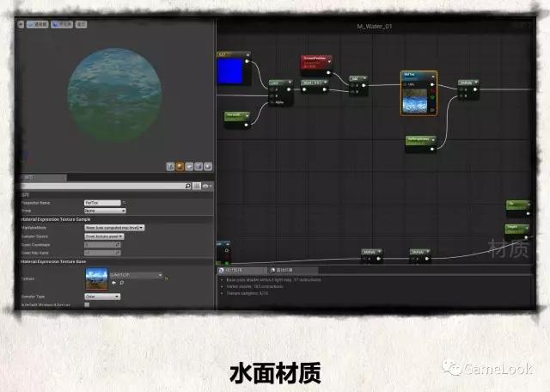
Task: Click the Const Mip Value field
Action: 102,253
